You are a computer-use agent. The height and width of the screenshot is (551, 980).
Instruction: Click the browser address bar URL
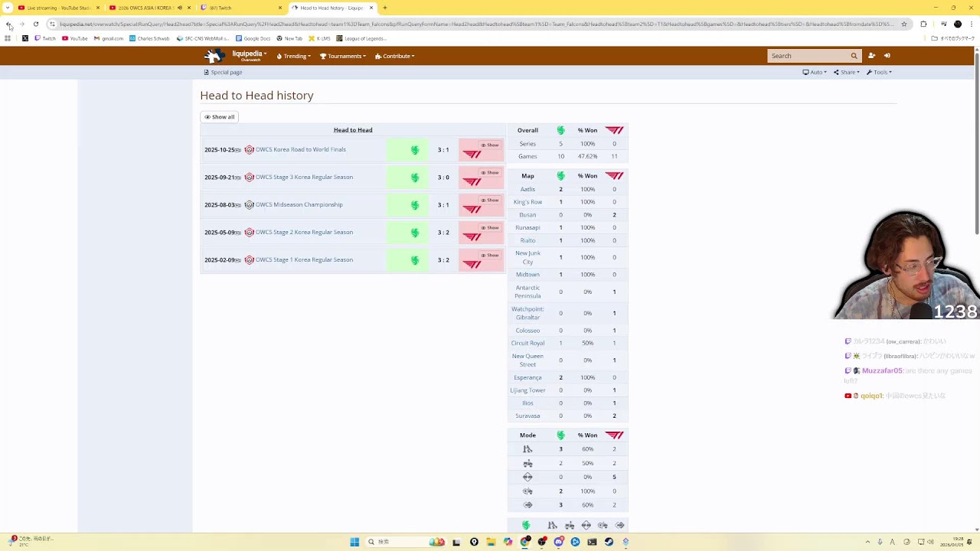click(x=475, y=24)
